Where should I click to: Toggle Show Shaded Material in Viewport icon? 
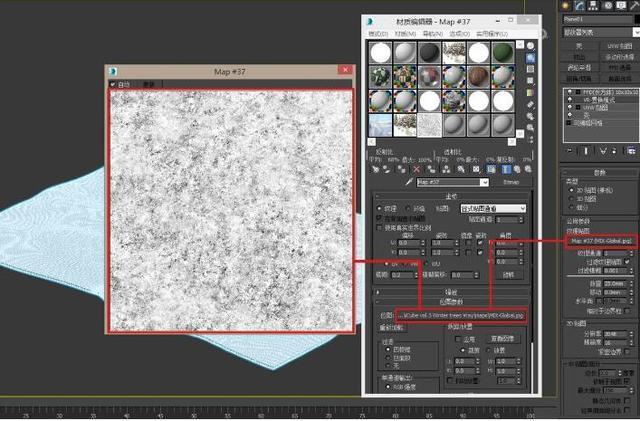491,169
